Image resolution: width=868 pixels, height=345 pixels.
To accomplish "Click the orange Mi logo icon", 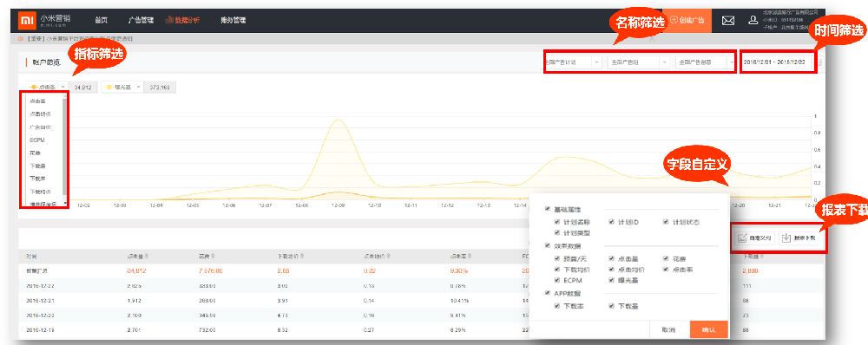I will [x=26, y=21].
